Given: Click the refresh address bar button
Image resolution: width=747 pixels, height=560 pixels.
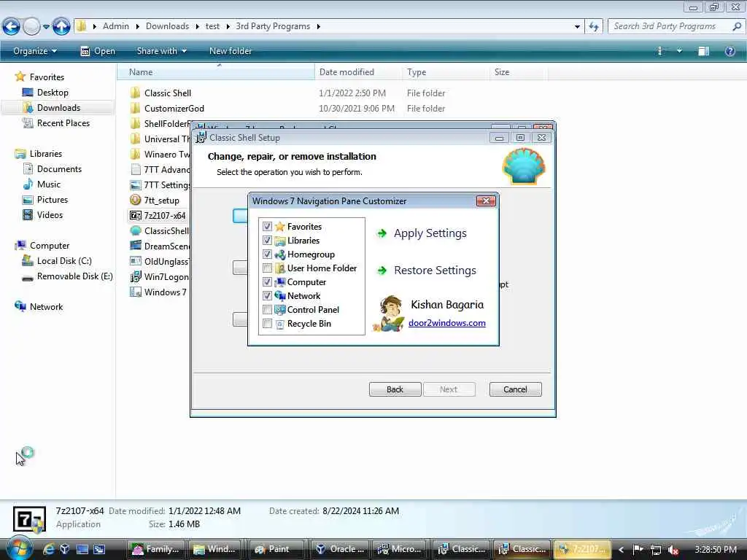Looking at the screenshot, I should click(x=594, y=27).
